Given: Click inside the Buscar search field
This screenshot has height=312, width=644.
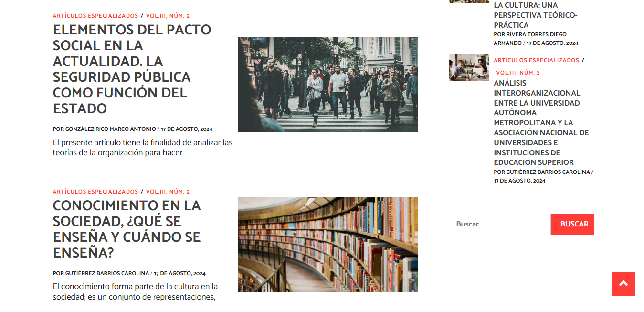Looking at the screenshot, I should coord(499,224).
